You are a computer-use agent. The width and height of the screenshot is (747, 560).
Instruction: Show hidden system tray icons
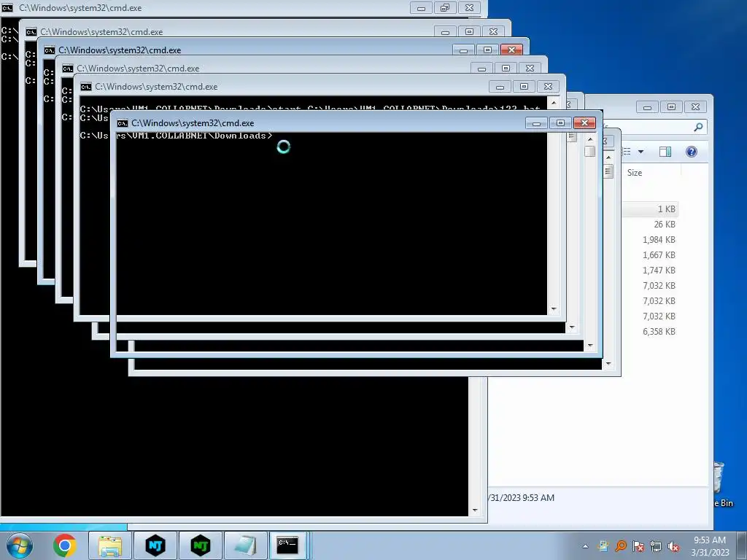585,546
